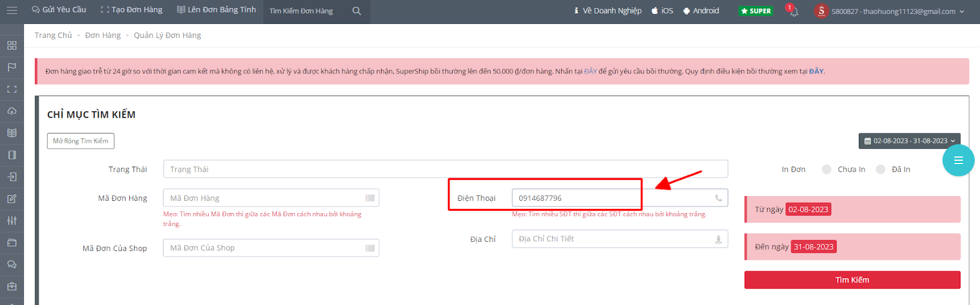Open the flag icon in sidebar
This screenshot has height=305, width=980.
click(12, 67)
